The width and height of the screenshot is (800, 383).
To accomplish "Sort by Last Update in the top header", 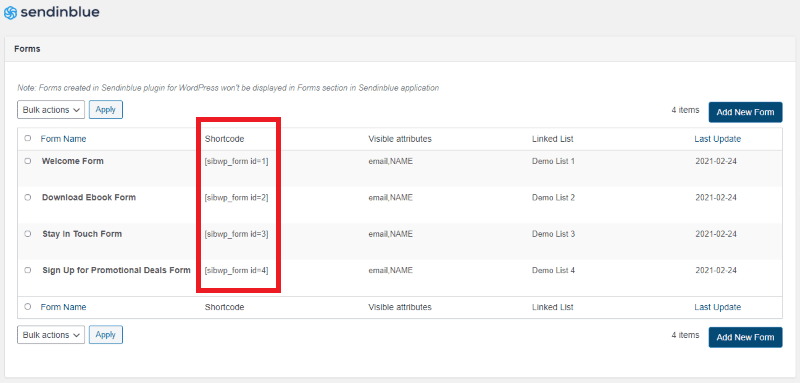I will pyautogui.click(x=717, y=139).
